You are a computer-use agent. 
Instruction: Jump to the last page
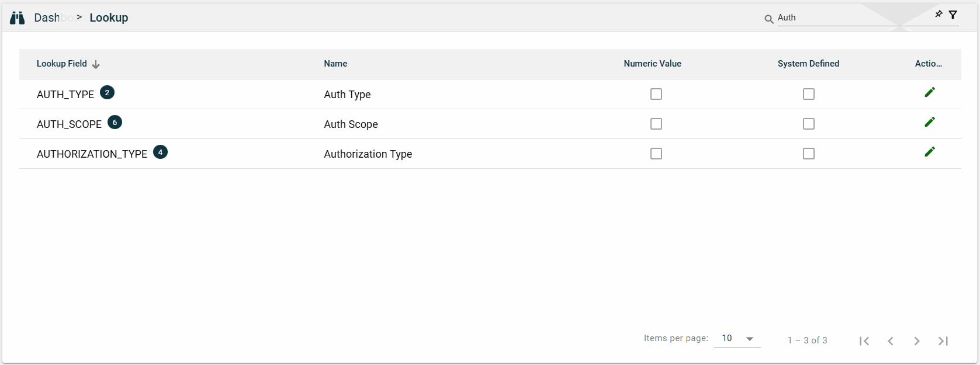click(943, 341)
